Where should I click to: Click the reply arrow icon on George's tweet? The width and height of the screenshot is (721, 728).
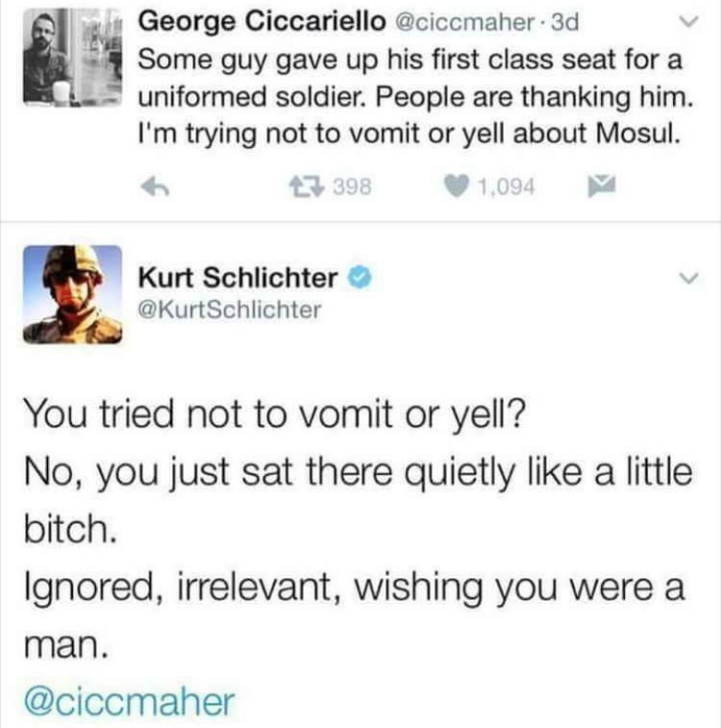155,187
